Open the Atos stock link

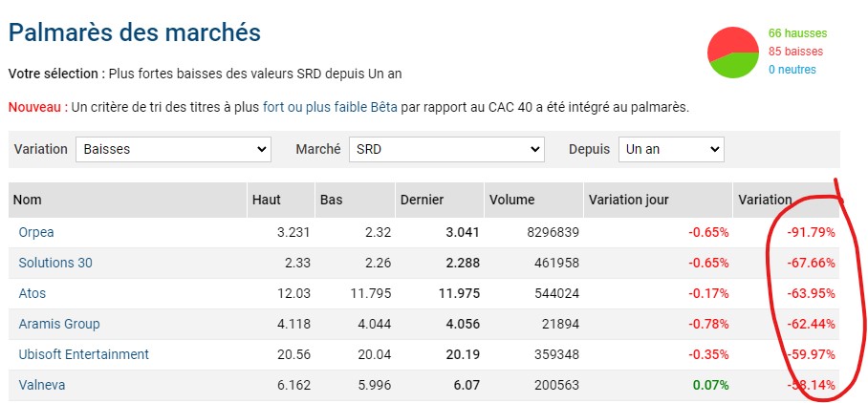coord(33,293)
